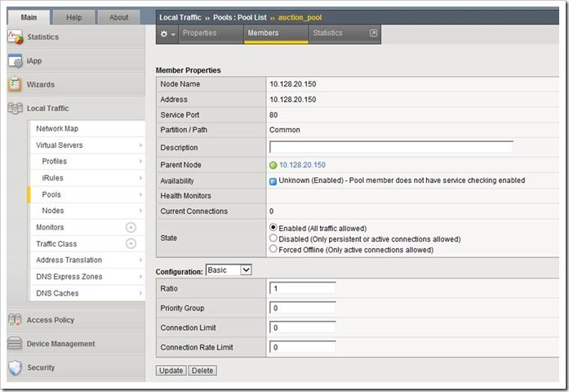The width and height of the screenshot is (569, 392).
Task: Open the 10.128.20.150 parent node link
Action: pos(302,165)
